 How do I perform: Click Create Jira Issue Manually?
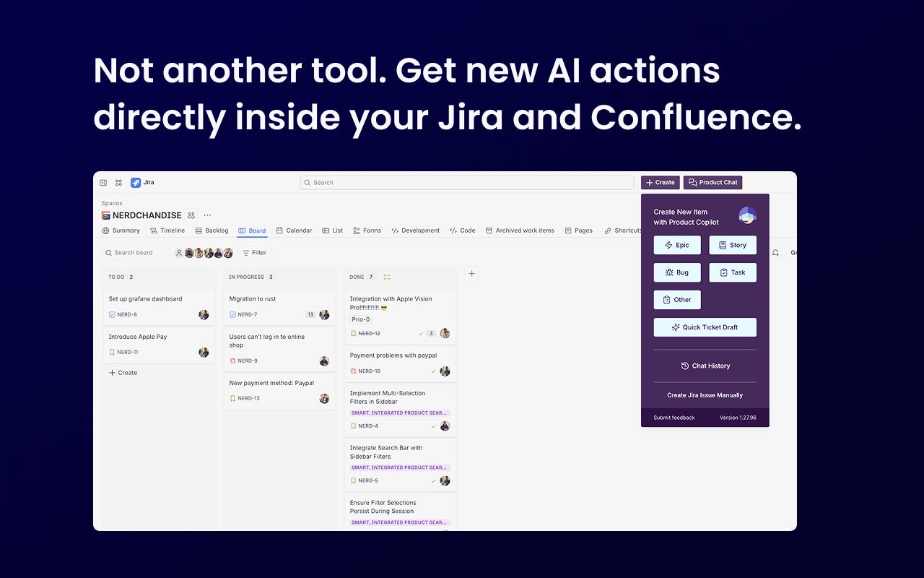[705, 395]
